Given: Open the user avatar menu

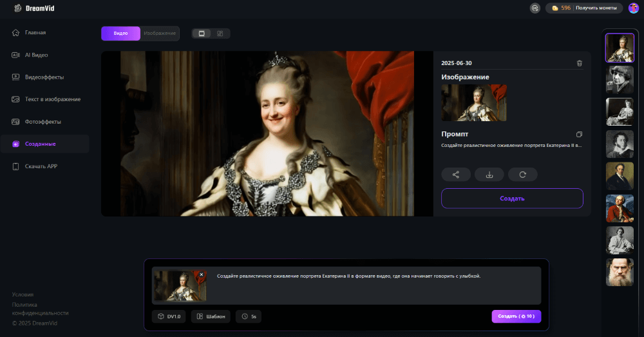Looking at the screenshot, I should click(633, 8).
